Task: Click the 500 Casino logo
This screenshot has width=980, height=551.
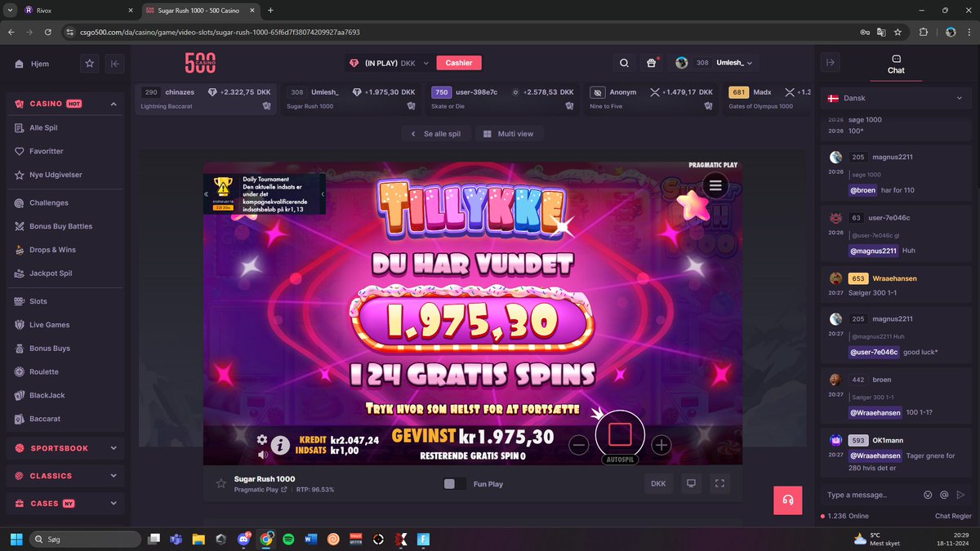Action: (x=200, y=63)
